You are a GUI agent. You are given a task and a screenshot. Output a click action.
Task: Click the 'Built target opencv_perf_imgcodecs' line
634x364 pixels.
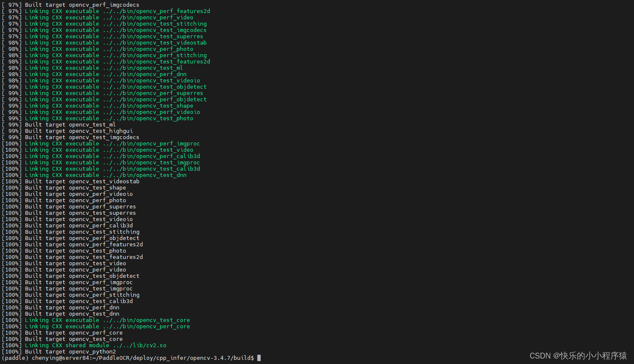pyautogui.click(x=71, y=5)
